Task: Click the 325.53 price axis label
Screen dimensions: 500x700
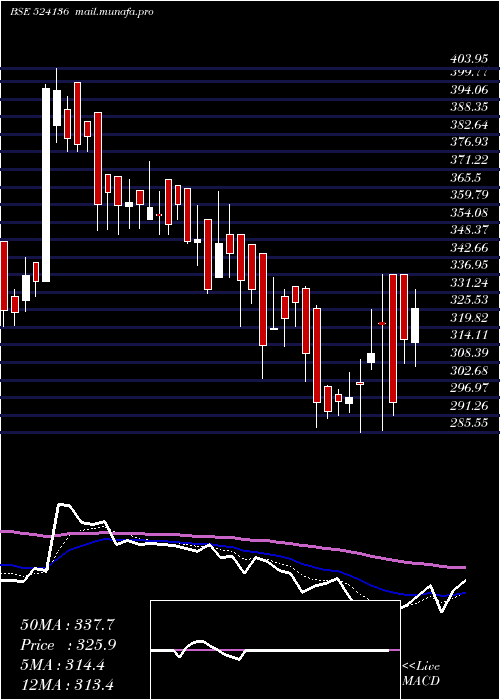Action: 468,300
